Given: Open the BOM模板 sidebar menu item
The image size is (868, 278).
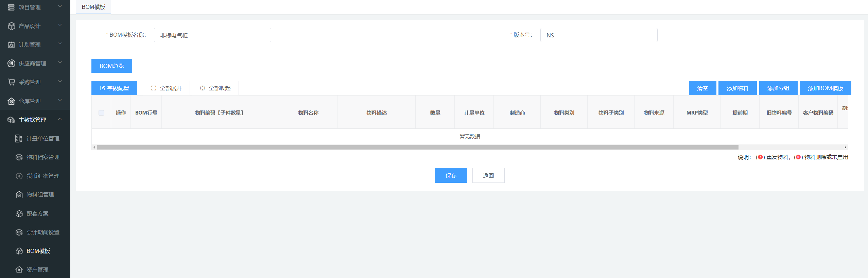Looking at the screenshot, I should point(38,251).
